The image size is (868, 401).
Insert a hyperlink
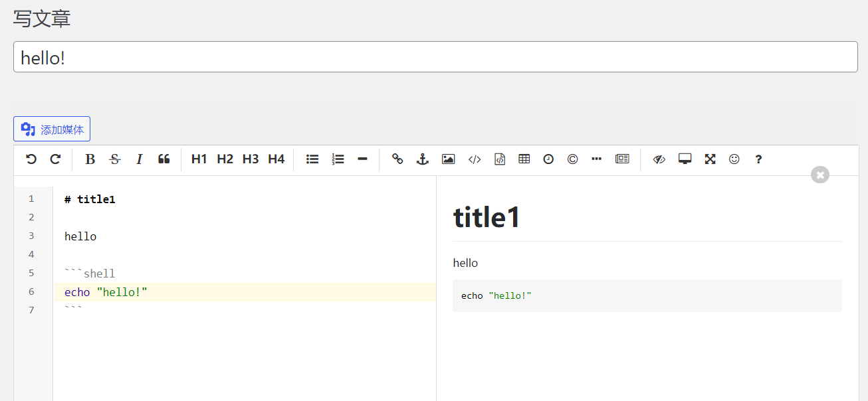pyautogui.click(x=397, y=159)
